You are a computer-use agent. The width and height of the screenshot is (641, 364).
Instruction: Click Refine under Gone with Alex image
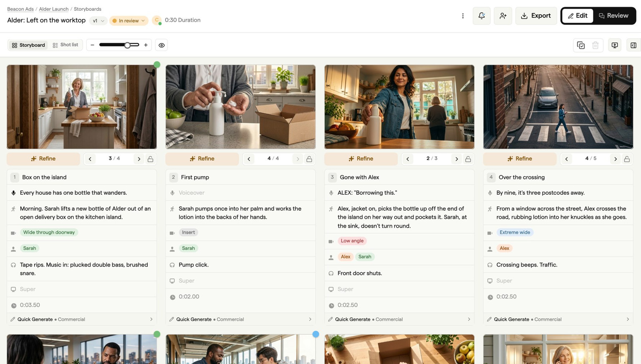tap(361, 159)
